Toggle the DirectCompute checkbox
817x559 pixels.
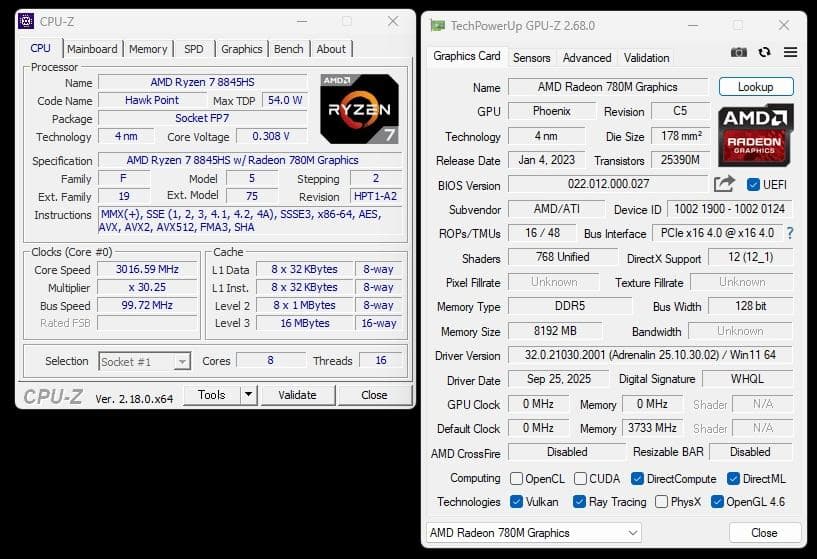637,478
